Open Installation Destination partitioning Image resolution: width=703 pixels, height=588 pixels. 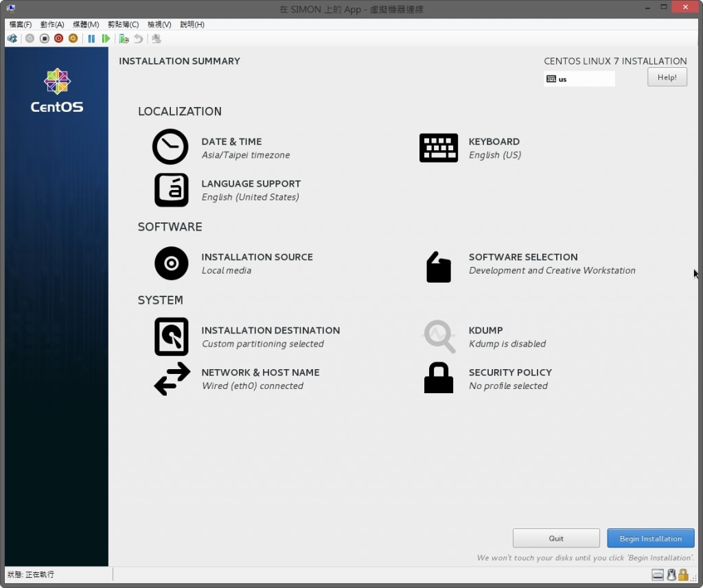coord(246,337)
